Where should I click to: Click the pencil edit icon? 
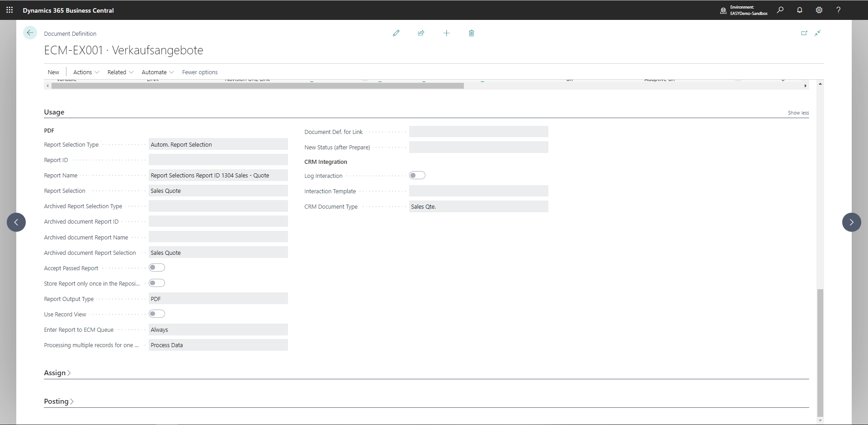click(x=396, y=33)
